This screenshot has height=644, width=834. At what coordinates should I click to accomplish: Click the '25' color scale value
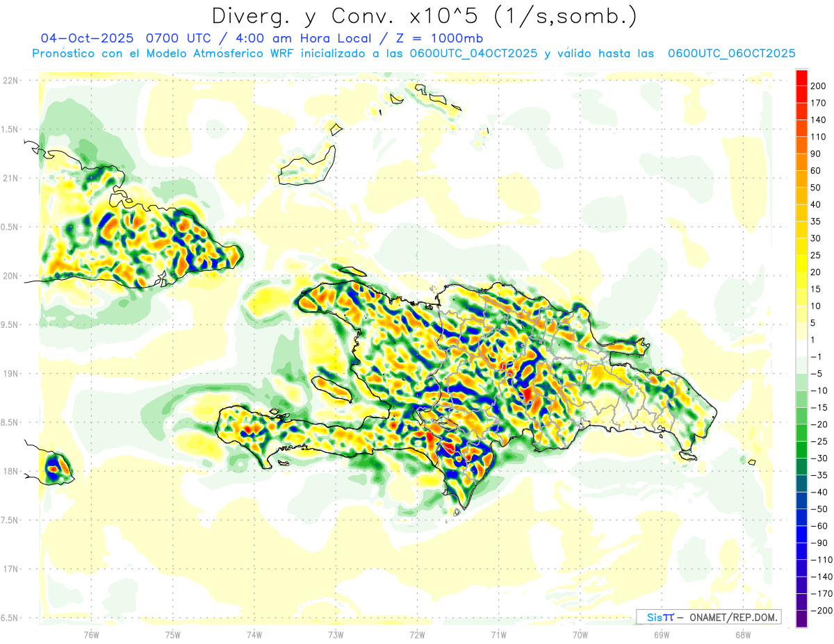(815, 256)
